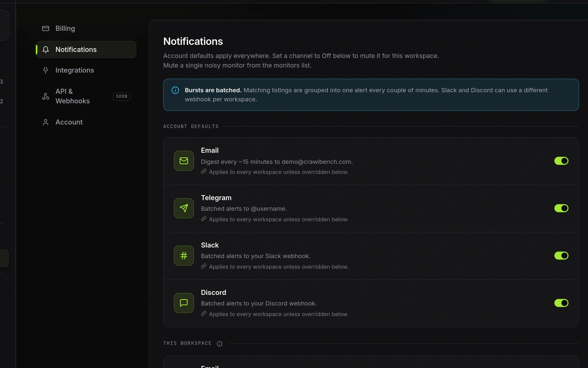588x368 pixels.
Task: Click 'Mute a single noisy monitor' description line
Action: [x=237, y=65]
